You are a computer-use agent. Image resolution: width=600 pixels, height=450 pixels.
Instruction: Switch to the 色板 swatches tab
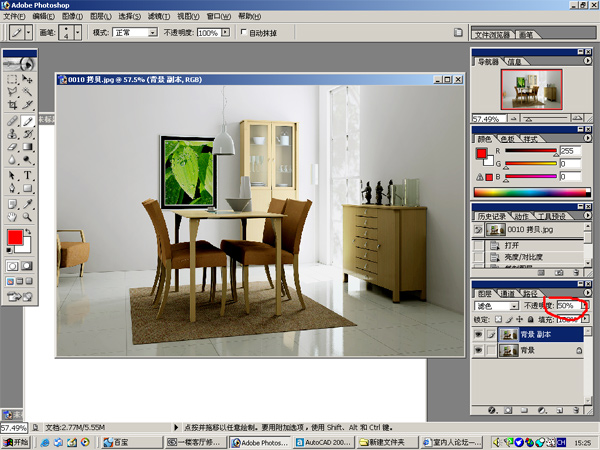click(x=507, y=139)
